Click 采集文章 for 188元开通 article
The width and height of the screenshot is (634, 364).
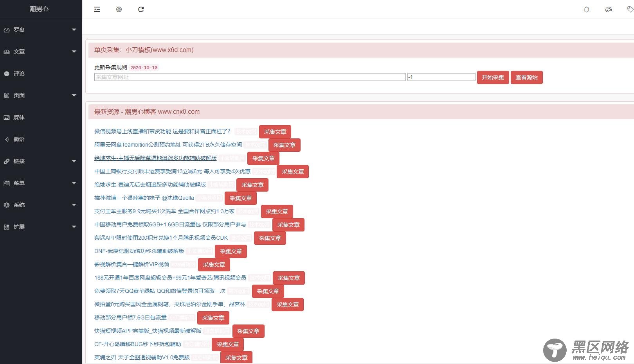(289, 278)
